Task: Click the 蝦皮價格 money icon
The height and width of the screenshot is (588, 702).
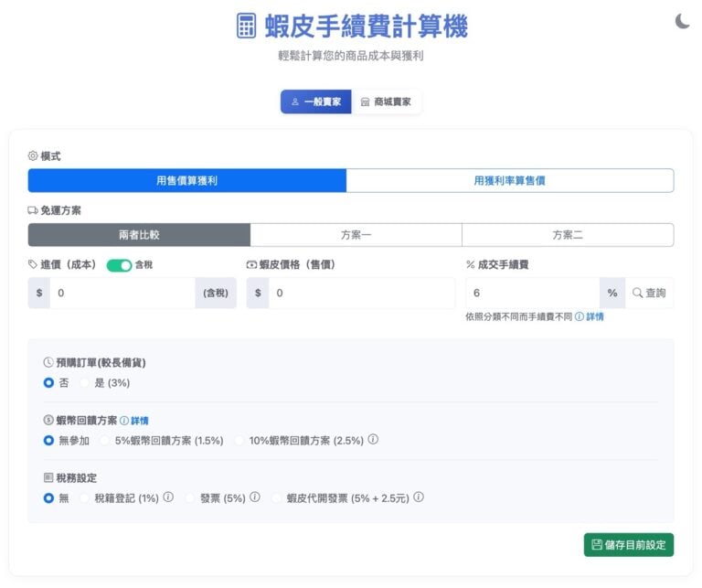Action: (251, 264)
